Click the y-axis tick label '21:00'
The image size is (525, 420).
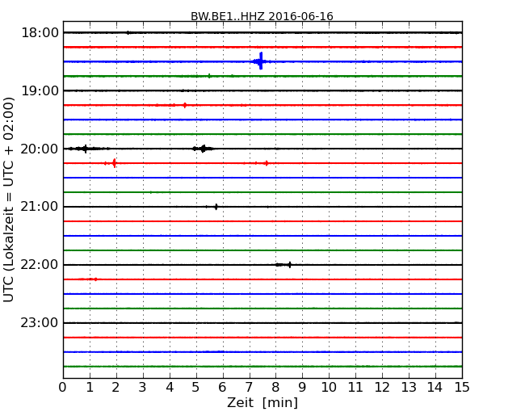[x=40, y=207]
